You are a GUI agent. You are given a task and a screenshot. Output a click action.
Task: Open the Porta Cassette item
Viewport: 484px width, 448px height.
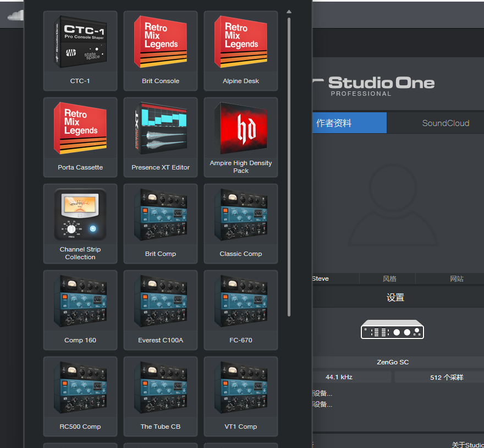click(x=80, y=138)
